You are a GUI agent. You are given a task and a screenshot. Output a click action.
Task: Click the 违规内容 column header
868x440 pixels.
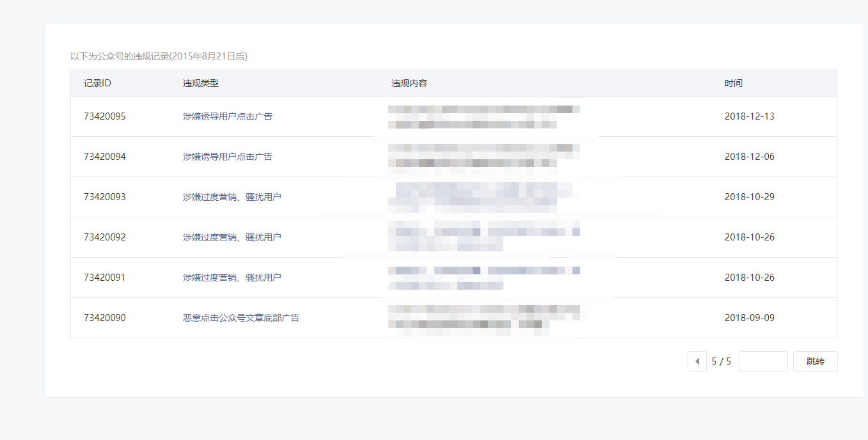(x=409, y=83)
